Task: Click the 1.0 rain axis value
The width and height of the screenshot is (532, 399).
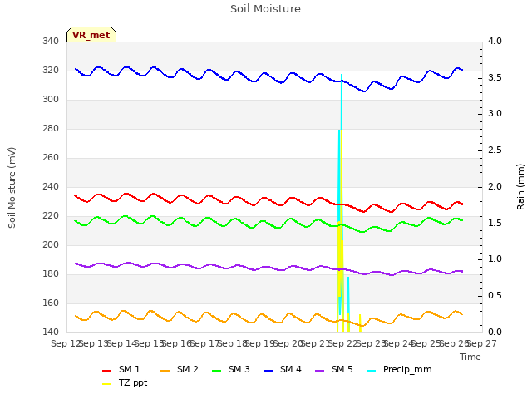Action: [495, 259]
